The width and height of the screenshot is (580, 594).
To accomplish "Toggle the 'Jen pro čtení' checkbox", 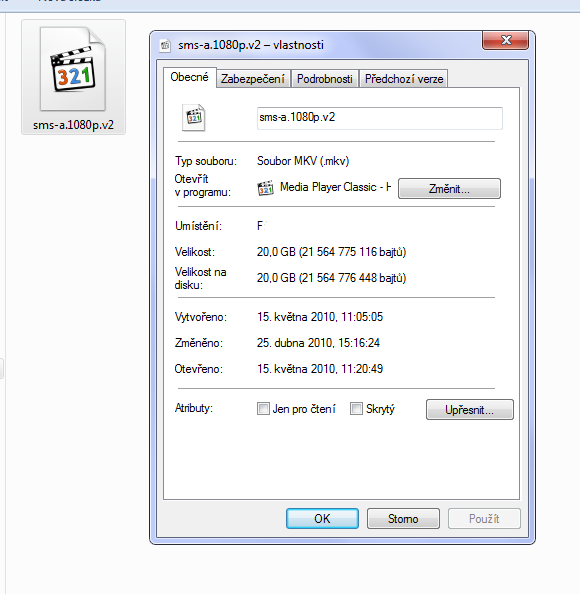I will point(263,409).
